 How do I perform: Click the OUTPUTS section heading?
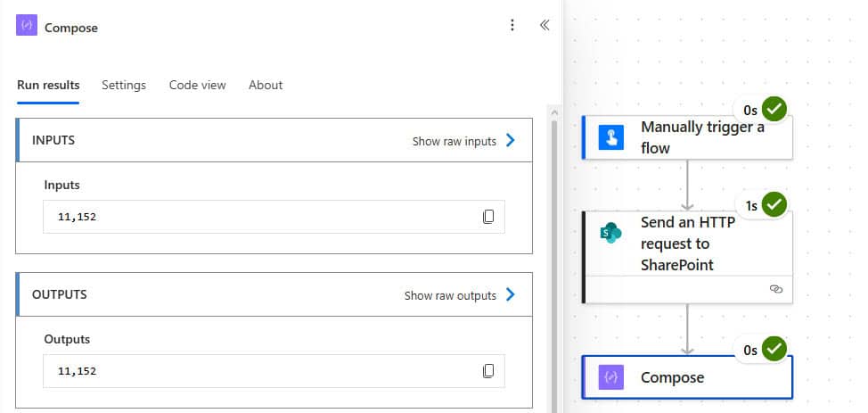coord(59,294)
